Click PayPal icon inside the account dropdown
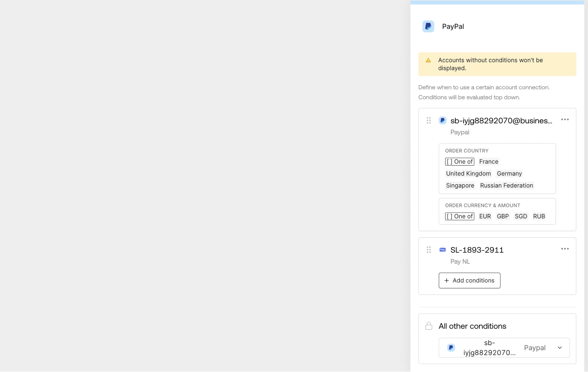 (x=451, y=347)
